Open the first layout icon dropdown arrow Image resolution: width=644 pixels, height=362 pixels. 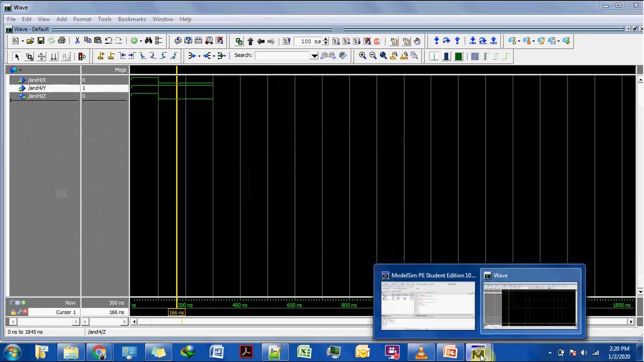click(x=519, y=41)
